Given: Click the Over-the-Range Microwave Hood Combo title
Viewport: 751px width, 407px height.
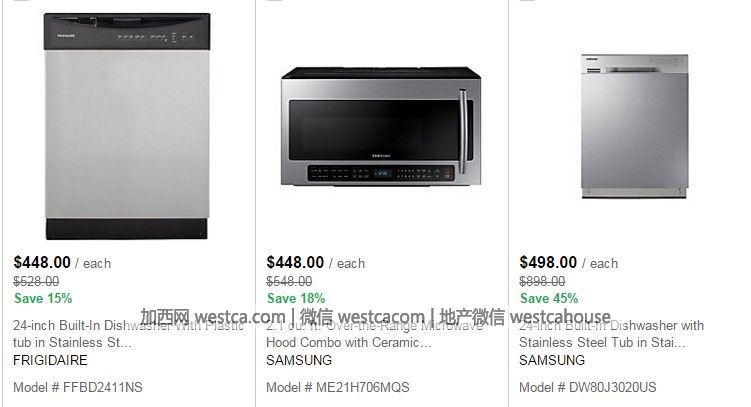Looking at the screenshot, I should (x=375, y=334).
